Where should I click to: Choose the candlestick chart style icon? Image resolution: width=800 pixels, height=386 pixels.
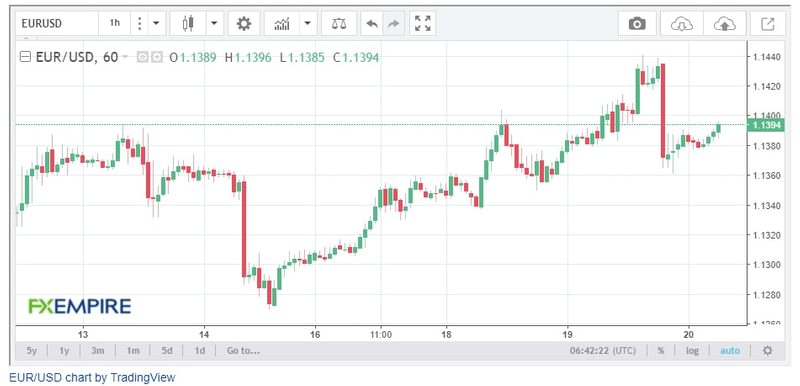pos(188,23)
